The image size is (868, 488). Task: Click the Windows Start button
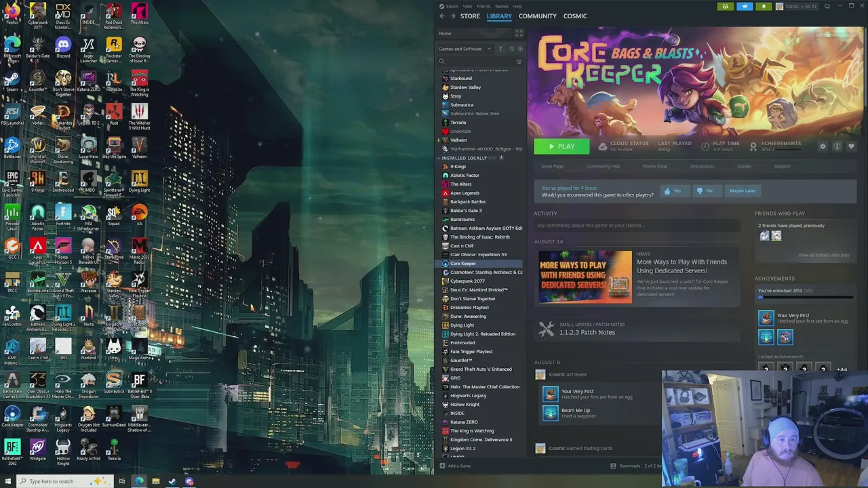pos(9,481)
